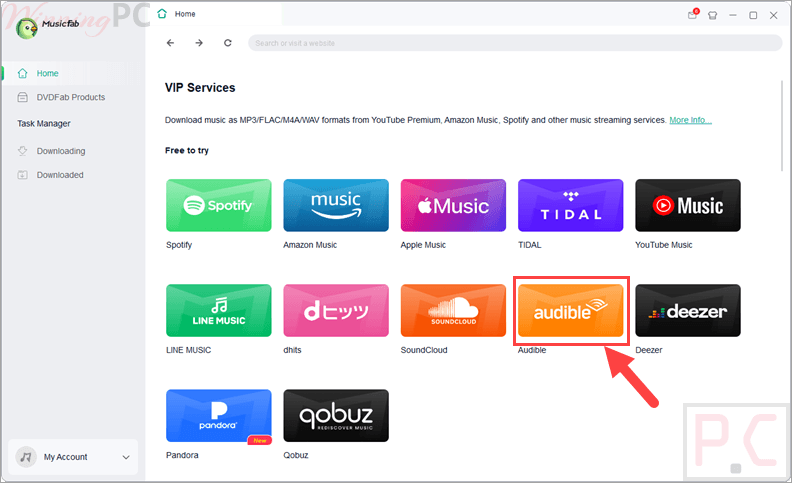Open the SoundCloud tile

tap(453, 310)
